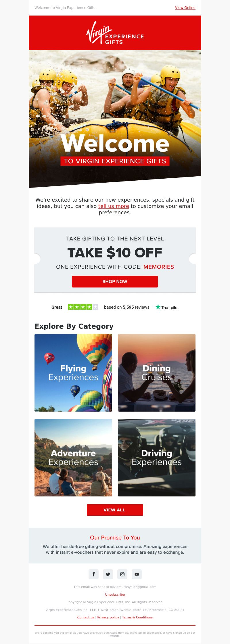Image resolution: width=230 pixels, height=644 pixels.
Task: Open the Privacy policy link
Action: [x=108, y=617]
